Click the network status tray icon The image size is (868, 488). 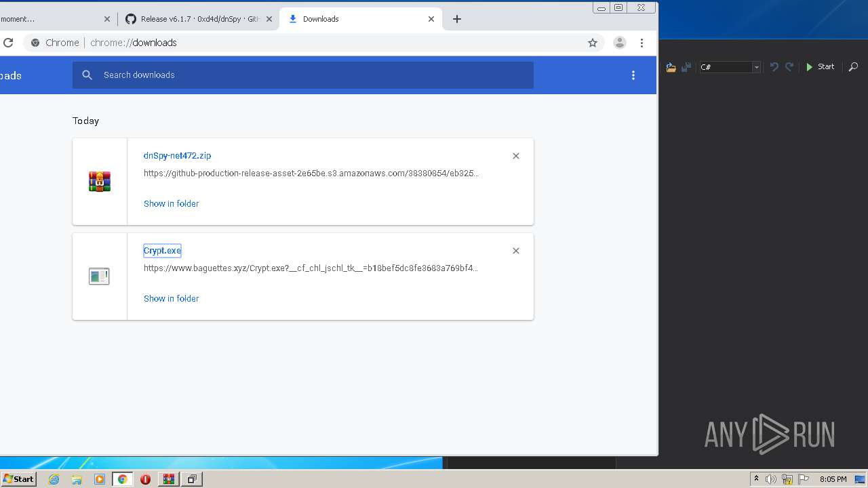[787, 479]
